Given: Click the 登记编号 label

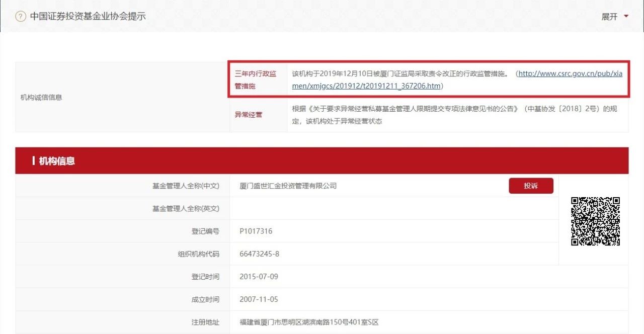Looking at the screenshot, I should [x=205, y=231].
